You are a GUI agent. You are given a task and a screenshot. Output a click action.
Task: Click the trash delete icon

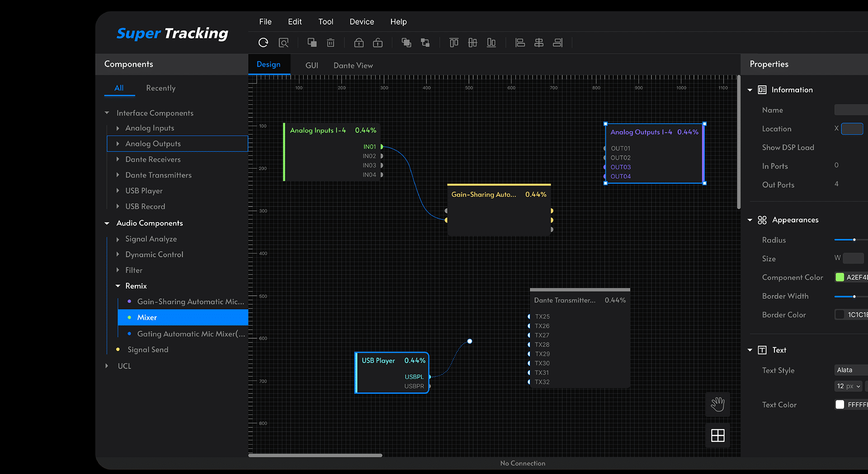(330, 43)
